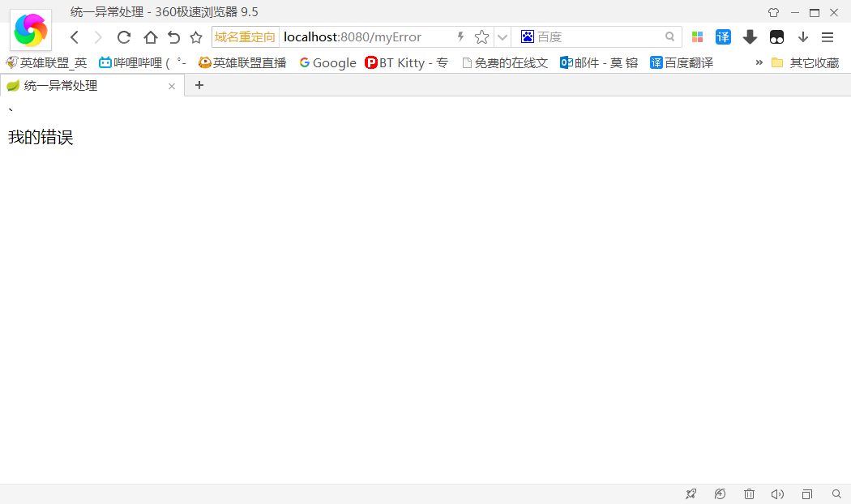The image size is (851, 504).
Task: Maximize the browser window
Action: pyautogui.click(x=814, y=12)
